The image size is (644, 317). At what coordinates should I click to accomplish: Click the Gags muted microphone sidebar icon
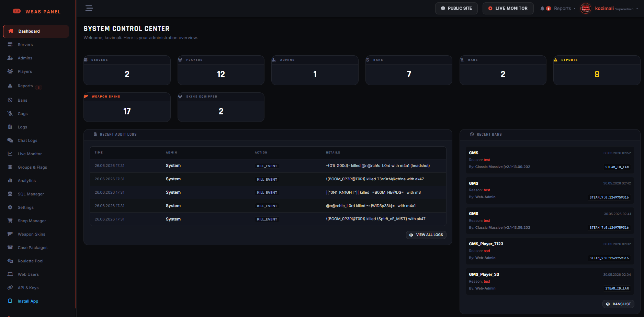10,114
